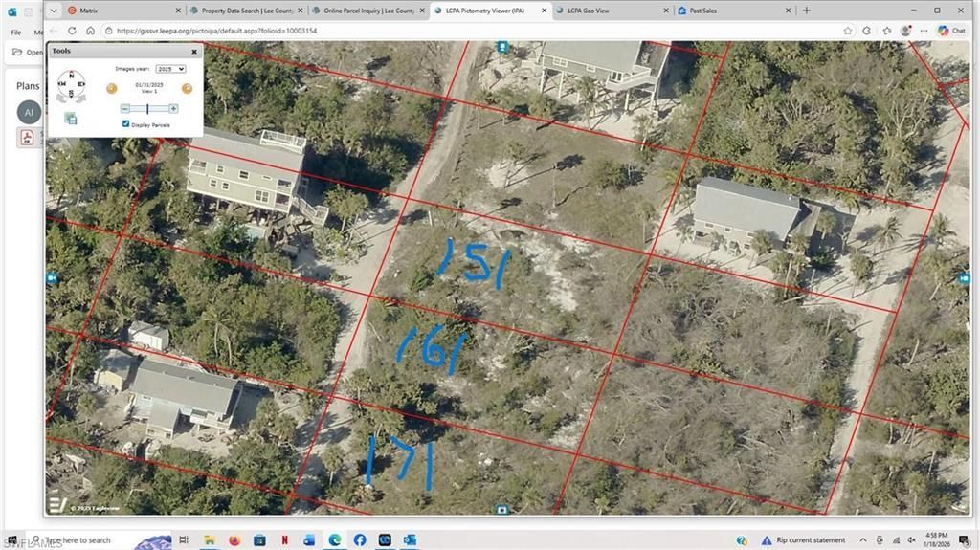
Task: Favorite this page with star icon
Action: tap(848, 31)
